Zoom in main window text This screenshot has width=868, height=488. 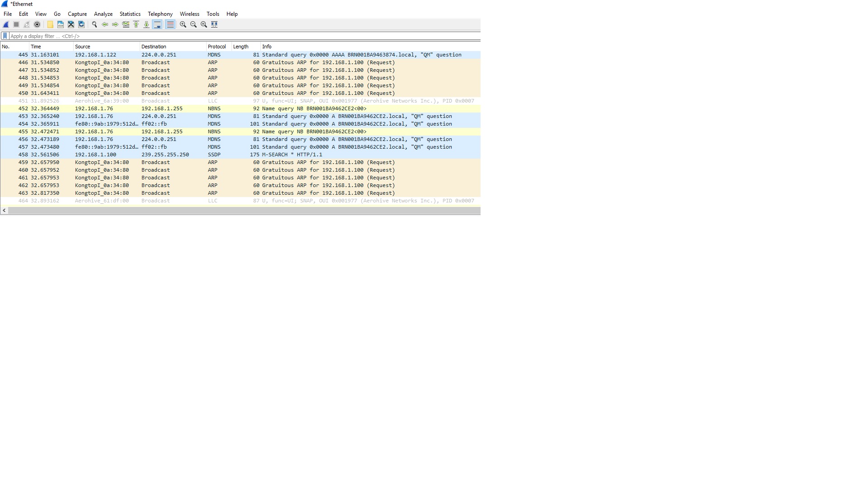pos(183,24)
